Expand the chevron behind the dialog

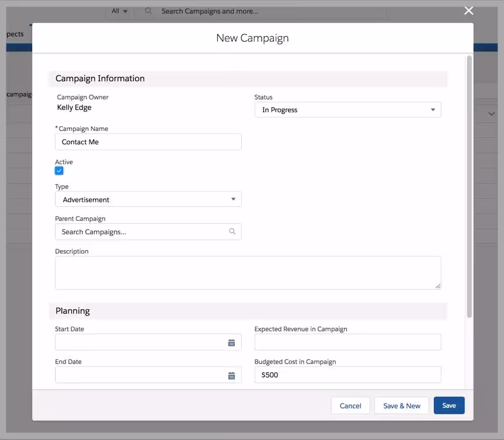(x=492, y=114)
